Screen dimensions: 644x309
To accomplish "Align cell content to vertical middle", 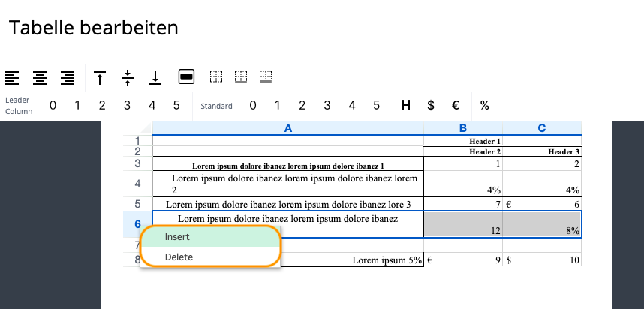I will (x=128, y=77).
